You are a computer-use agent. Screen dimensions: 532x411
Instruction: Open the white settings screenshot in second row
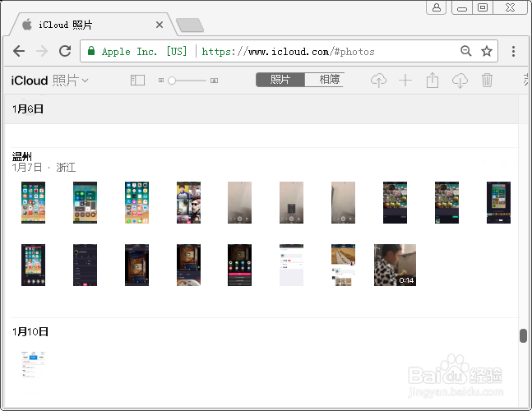click(291, 265)
